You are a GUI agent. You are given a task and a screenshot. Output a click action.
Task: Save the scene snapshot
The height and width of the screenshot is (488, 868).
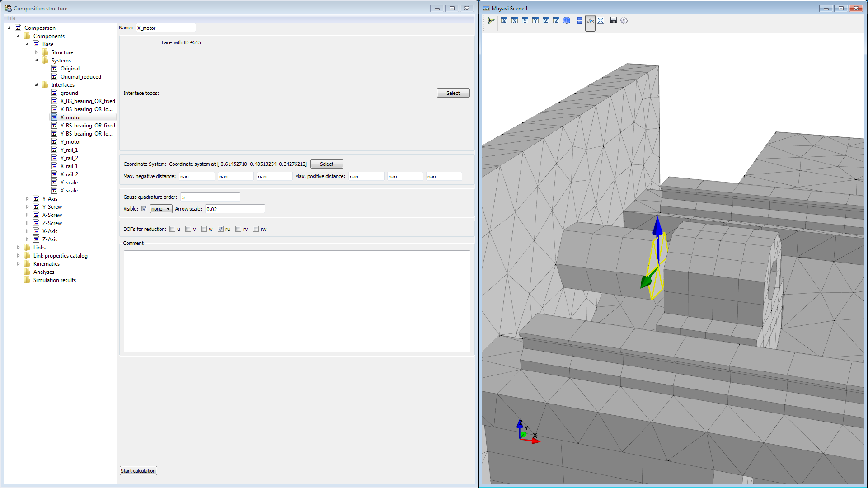(x=613, y=20)
